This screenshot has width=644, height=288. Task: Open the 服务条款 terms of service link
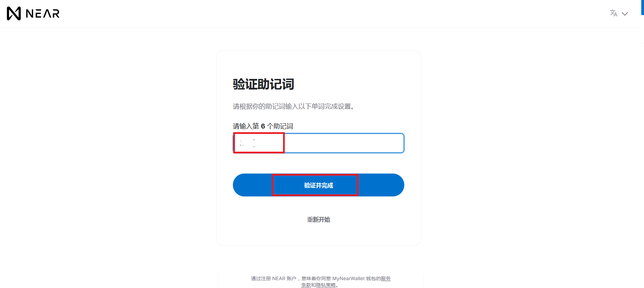[386, 278]
